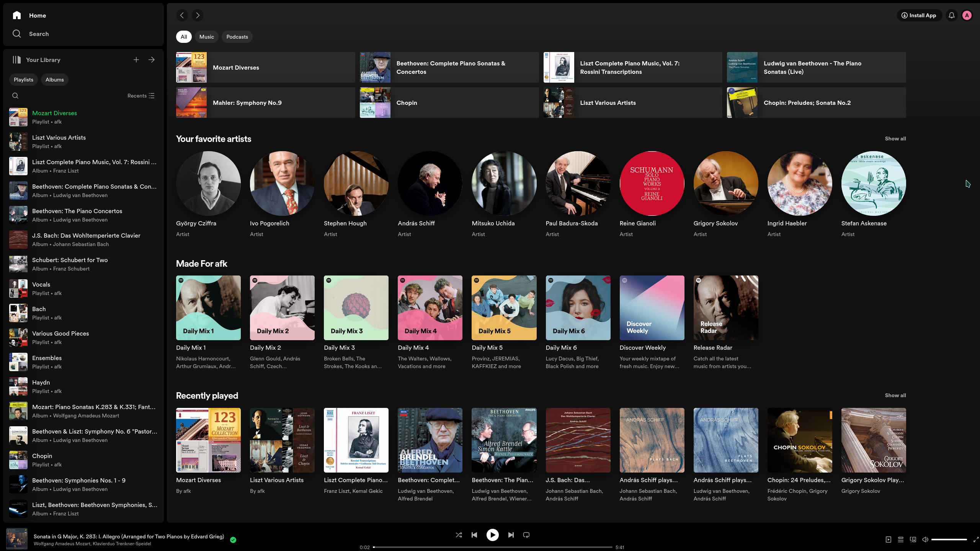Filter library by Playlists
The height and width of the screenshot is (551, 980).
pyautogui.click(x=23, y=80)
